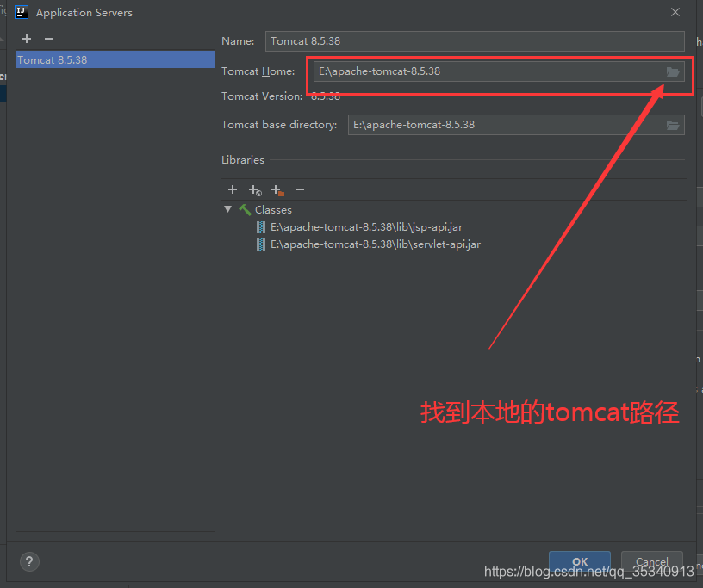Open help with the question mark button

coord(29,561)
